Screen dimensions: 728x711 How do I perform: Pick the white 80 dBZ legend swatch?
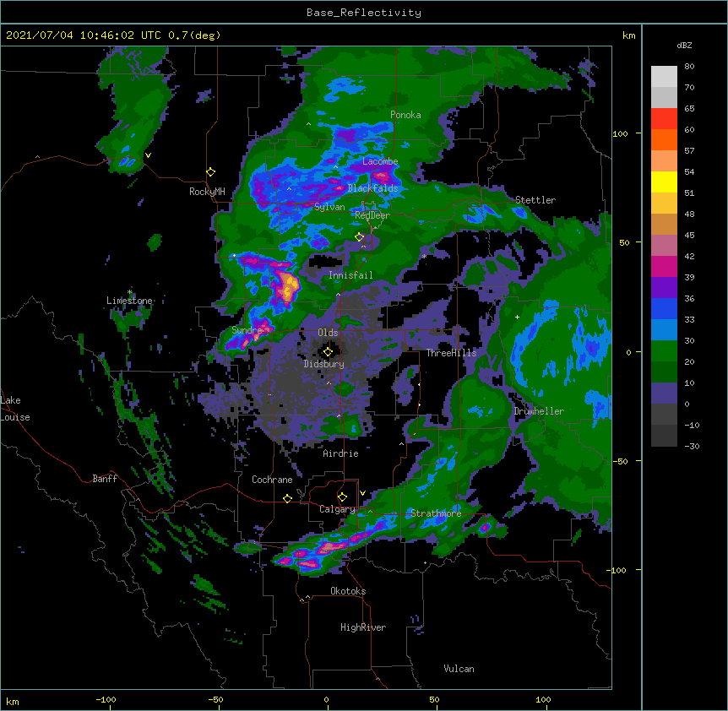tap(664, 76)
